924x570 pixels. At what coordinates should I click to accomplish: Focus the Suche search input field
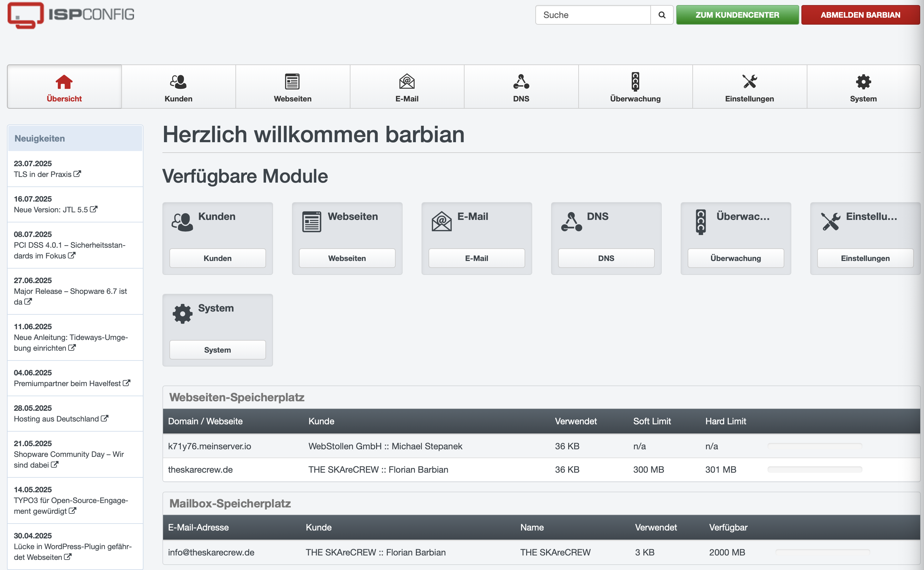tap(593, 15)
